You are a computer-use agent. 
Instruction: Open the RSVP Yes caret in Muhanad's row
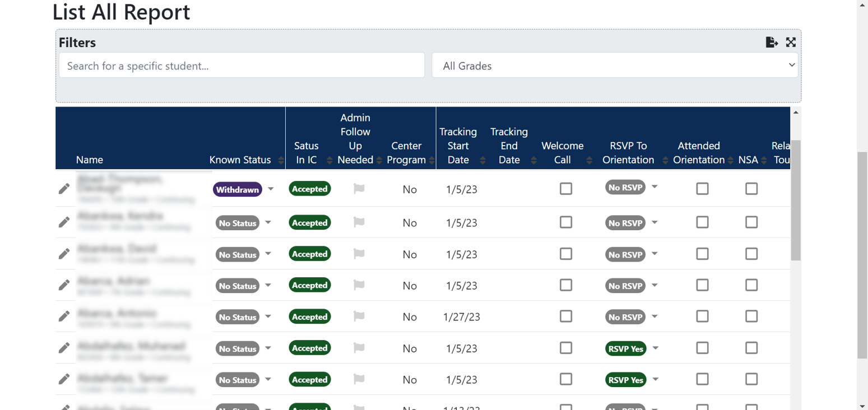[655, 348]
